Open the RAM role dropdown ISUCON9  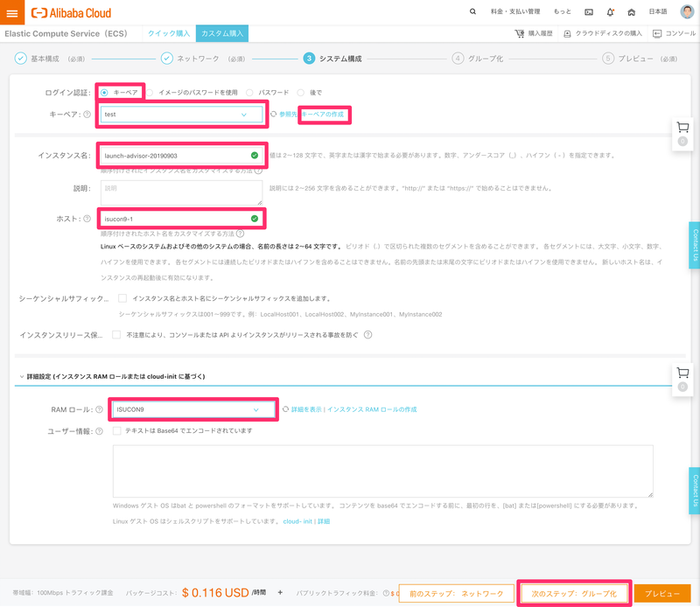click(193, 409)
